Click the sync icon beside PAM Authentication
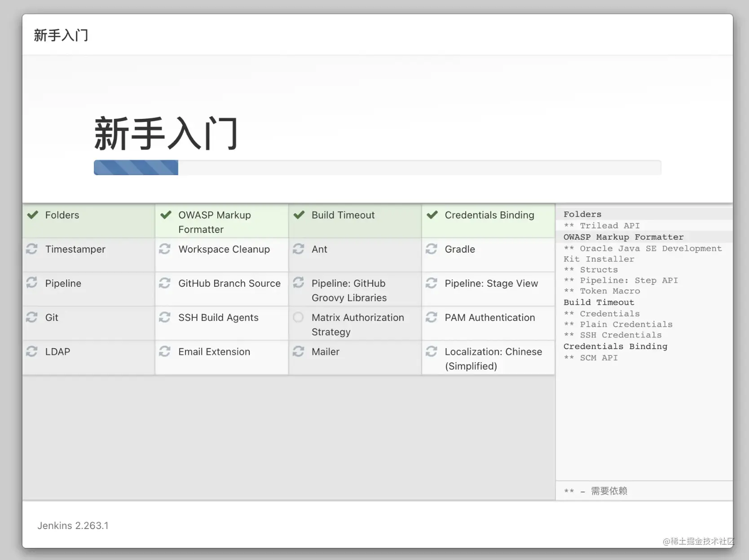Viewport: 749px width, 560px height. tap(432, 317)
